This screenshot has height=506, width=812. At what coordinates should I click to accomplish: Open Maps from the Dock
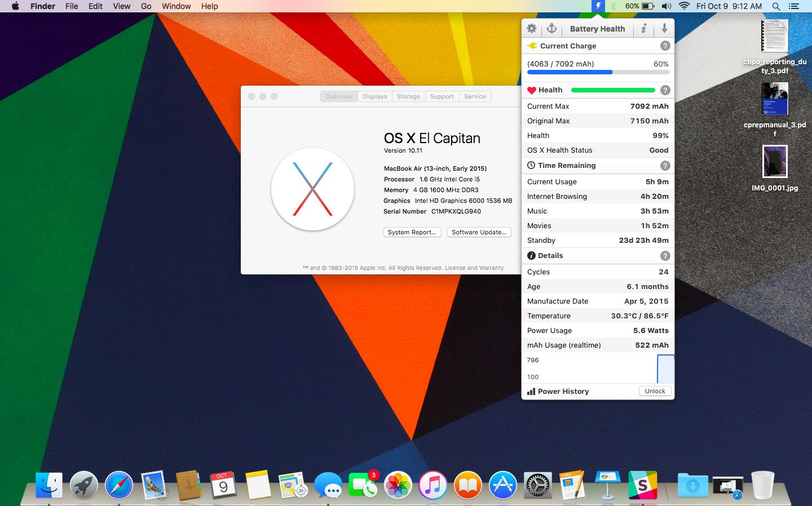coord(293,485)
